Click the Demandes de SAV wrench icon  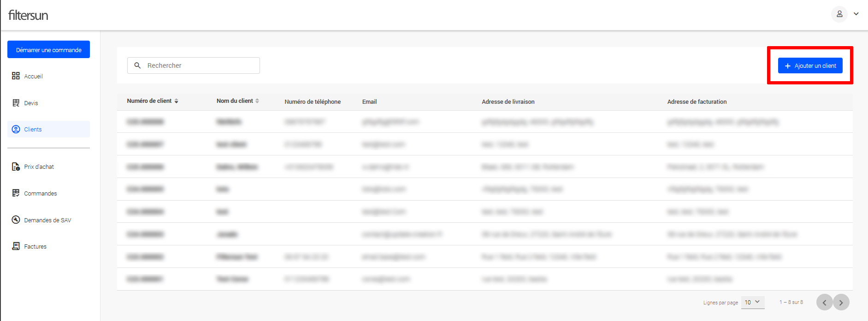(16, 220)
